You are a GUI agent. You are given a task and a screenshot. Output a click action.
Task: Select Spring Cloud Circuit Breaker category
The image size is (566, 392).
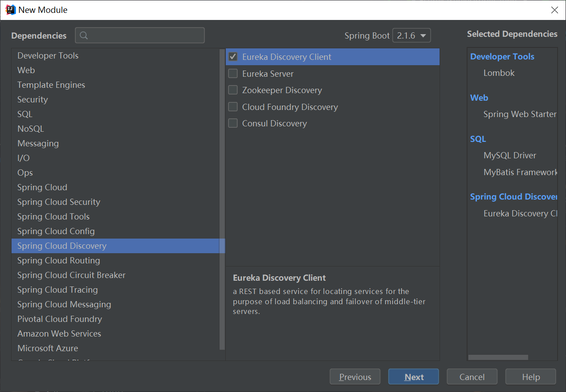click(115, 275)
